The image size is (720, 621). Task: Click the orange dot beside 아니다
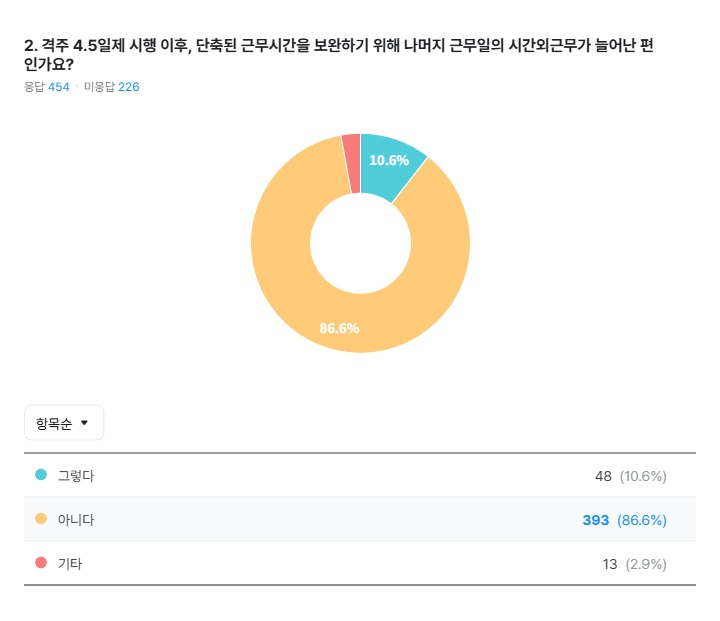(x=41, y=519)
